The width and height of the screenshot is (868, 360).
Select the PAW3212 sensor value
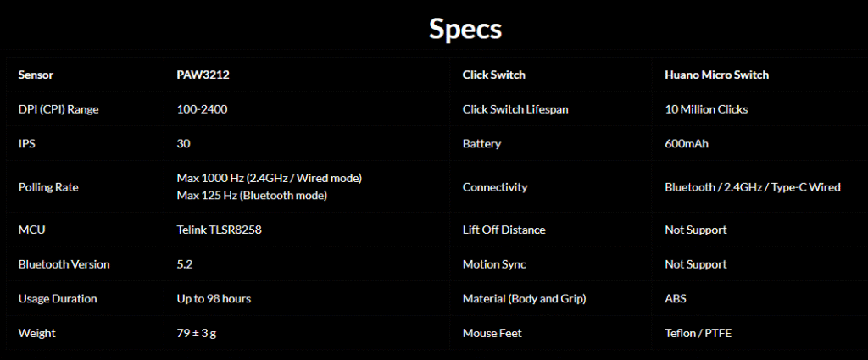pos(198,75)
